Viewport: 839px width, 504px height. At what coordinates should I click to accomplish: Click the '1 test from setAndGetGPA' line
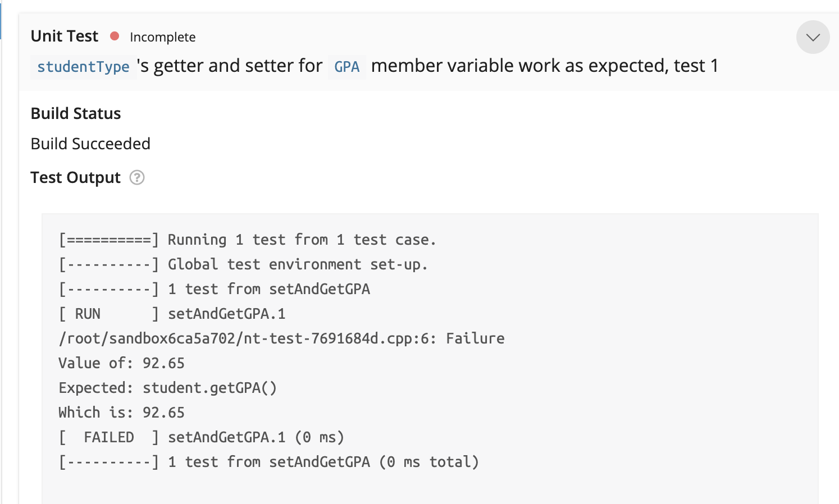coord(214,289)
